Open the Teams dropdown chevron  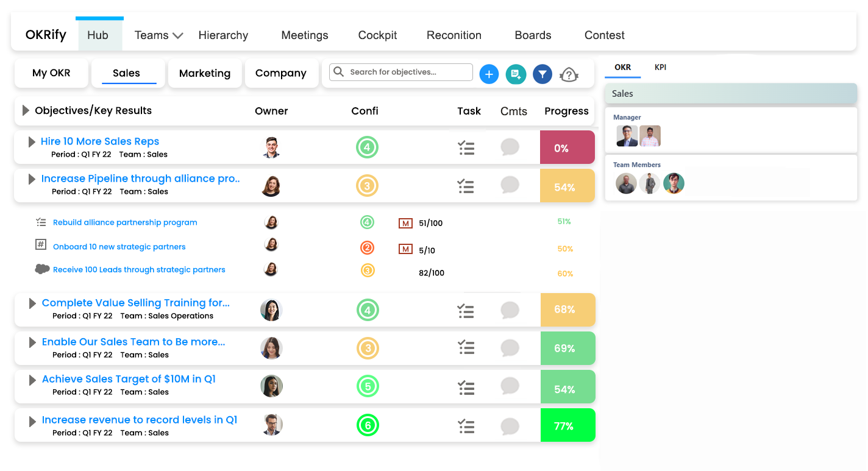tap(177, 35)
